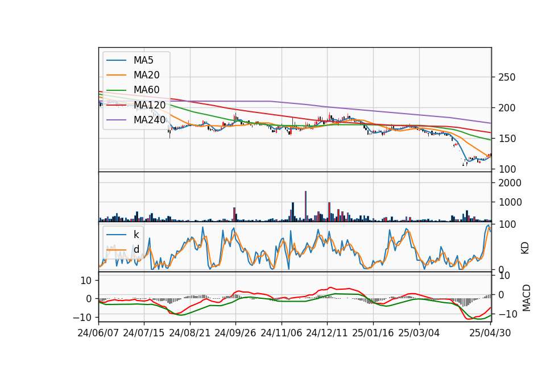Click the 200 price axis label
The width and height of the screenshot is (546, 392).
point(507,108)
